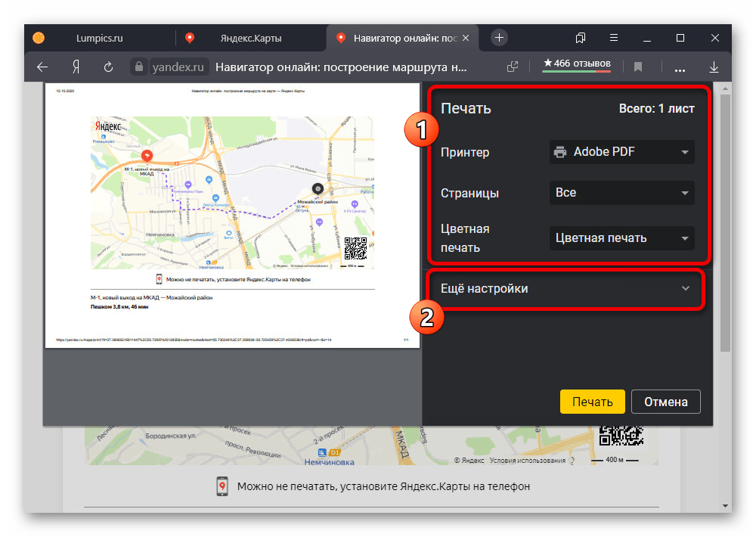756x537 pixels.
Task: Click the padlock site security icon
Action: tap(138, 67)
